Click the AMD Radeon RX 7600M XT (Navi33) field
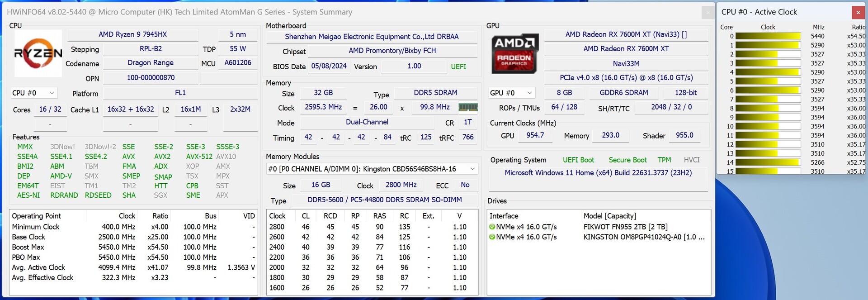The width and height of the screenshot is (868, 300). coord(626,34)
